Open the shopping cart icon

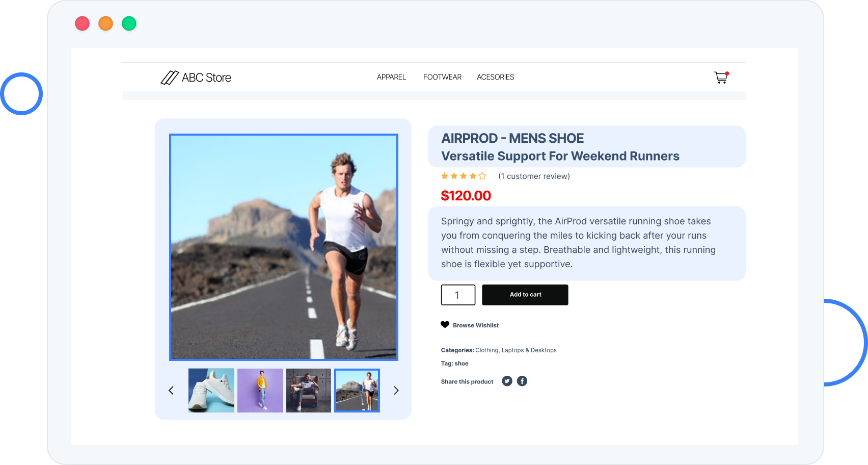click(x=721, y=77)
